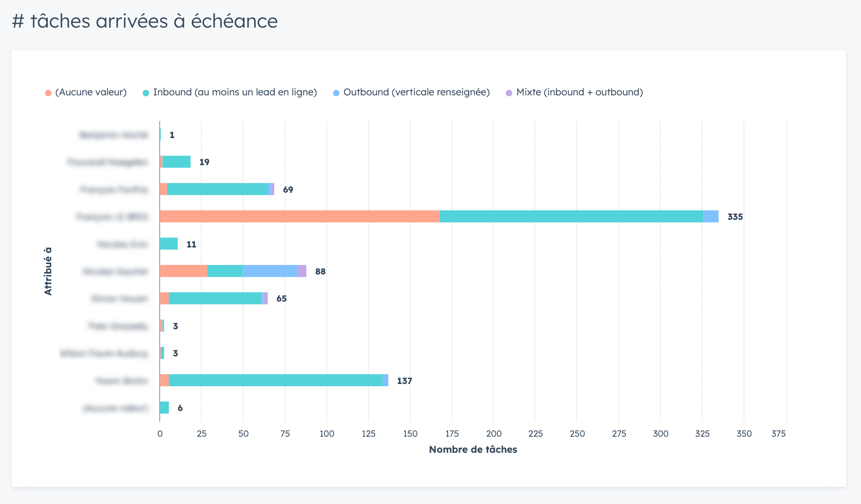861x504 pixels.
Task: Click the teal segment of the 137 bar
Action: tap(275, 381)
